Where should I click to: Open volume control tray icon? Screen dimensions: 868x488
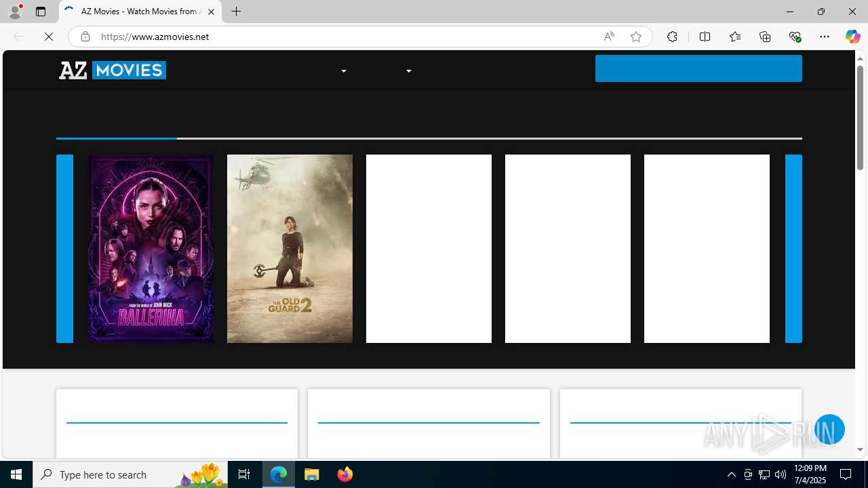coord(781,474)
